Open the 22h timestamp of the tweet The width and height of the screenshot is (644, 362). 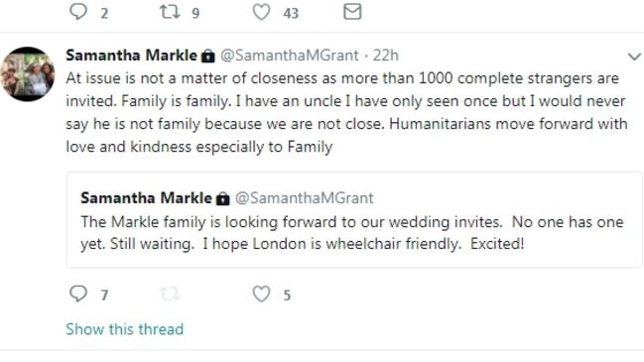[385, 56]
